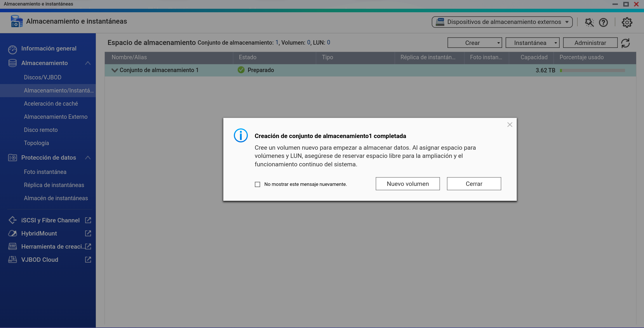Open HybridMount external link icon
The width and height of the screenshot is (644, 328).
[x=88, y=233]
